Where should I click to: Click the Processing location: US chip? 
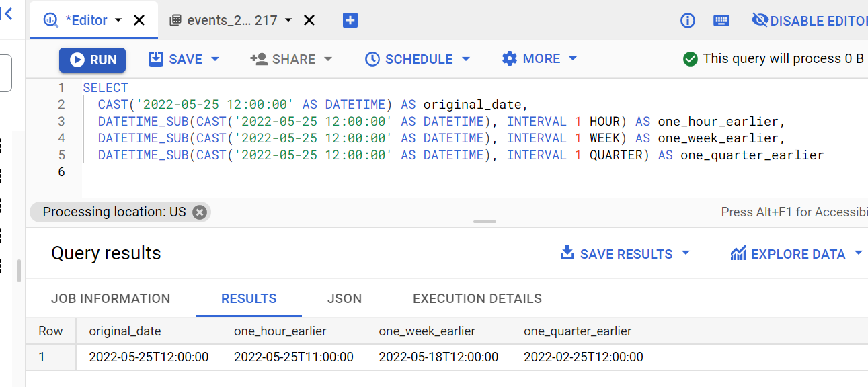(x=114, y=212)
